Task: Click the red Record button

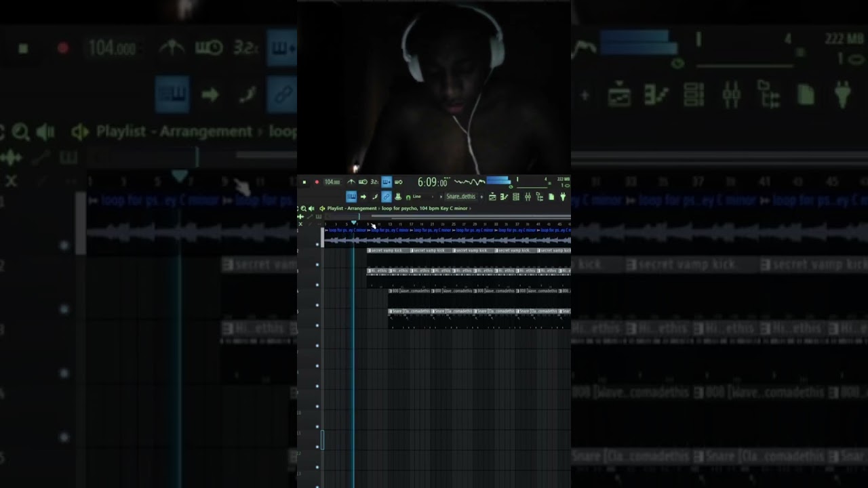Action: (317, 182)
